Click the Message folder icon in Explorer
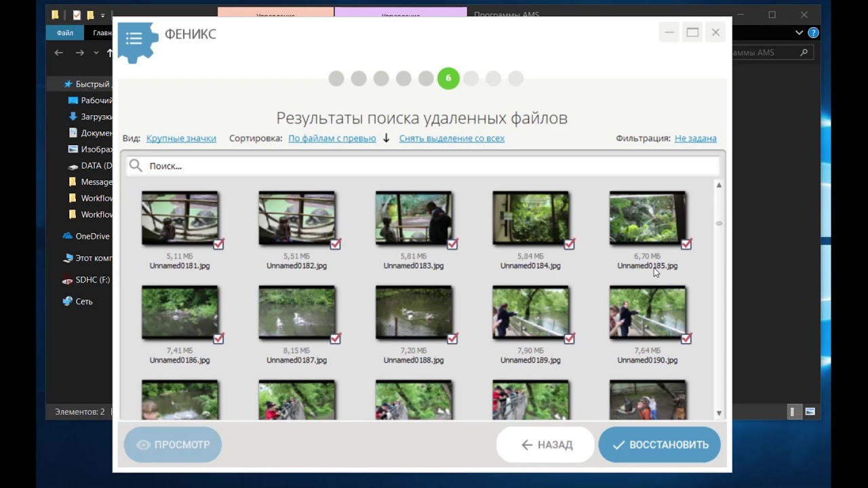 pyautogui.click(x=73, y=182)
